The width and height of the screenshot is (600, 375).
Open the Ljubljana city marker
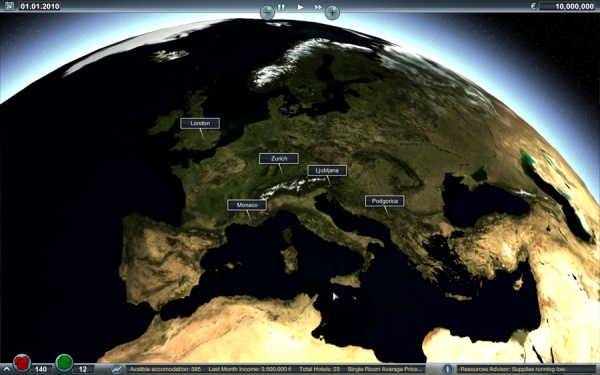click(327, 170)
